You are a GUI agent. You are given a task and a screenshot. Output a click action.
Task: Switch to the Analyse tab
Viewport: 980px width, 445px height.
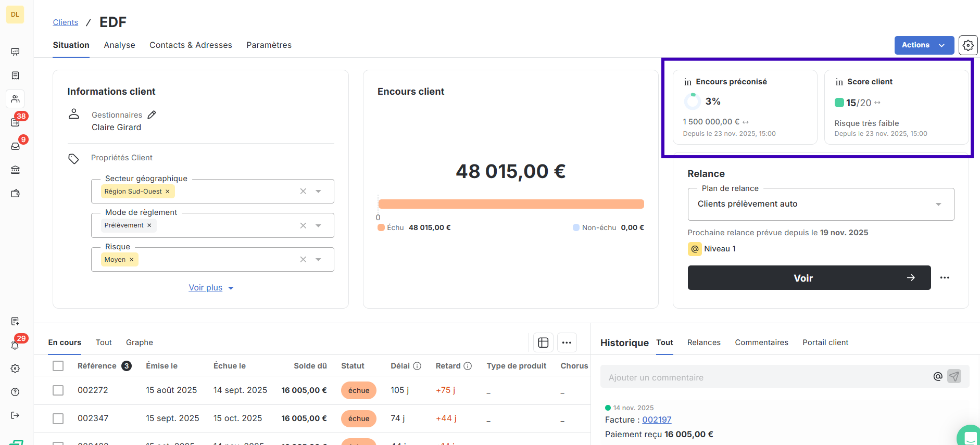(x=119, y=45)
